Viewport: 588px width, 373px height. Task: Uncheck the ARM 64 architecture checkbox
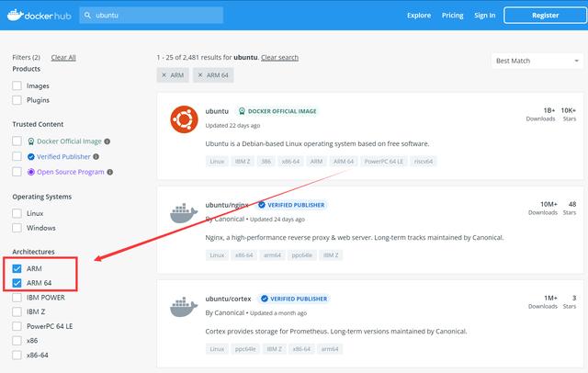point(17,283)
